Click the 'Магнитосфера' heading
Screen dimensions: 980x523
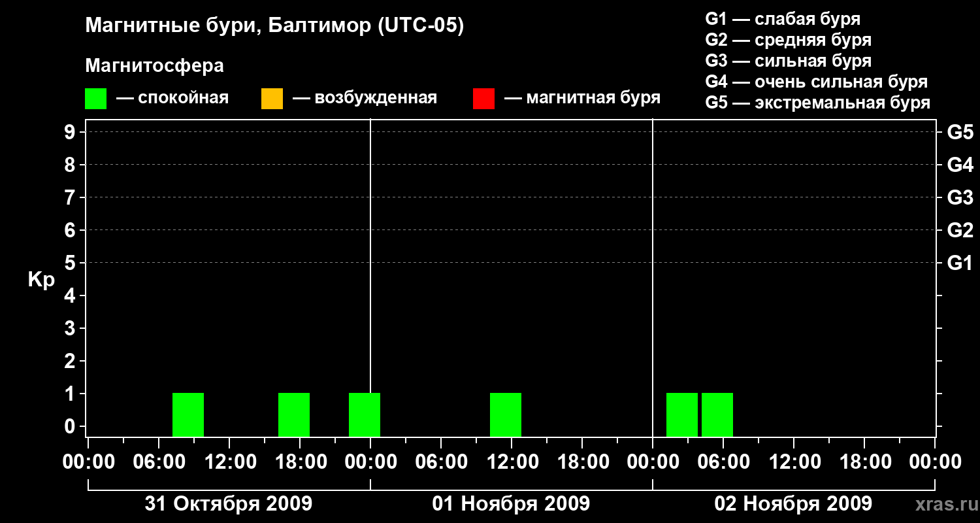point(154,66)
